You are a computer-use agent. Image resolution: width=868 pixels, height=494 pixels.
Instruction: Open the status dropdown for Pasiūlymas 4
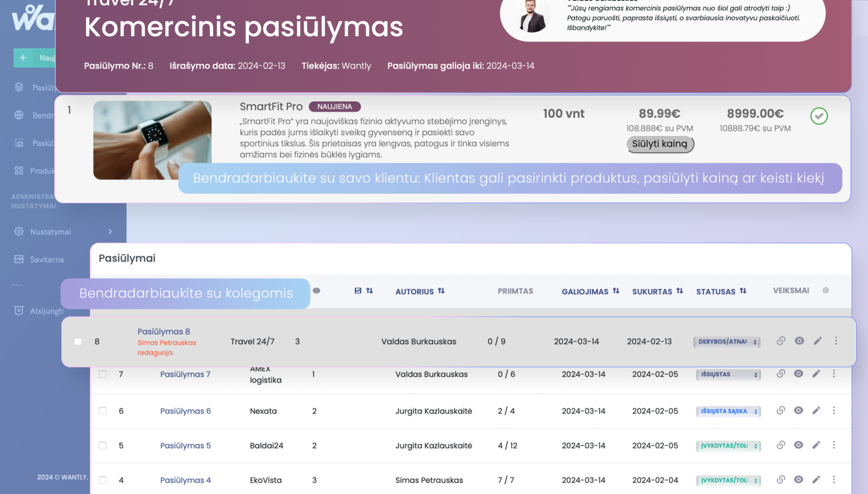728,480
